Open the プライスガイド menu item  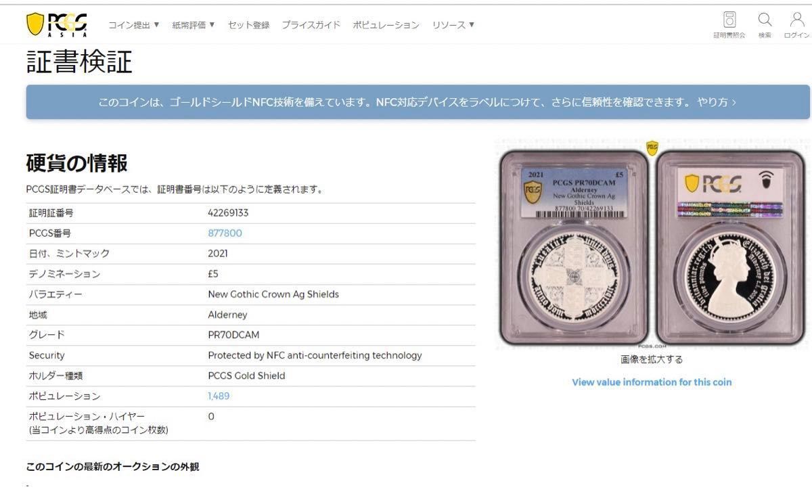pyautogui.click(x=311, y=25)
